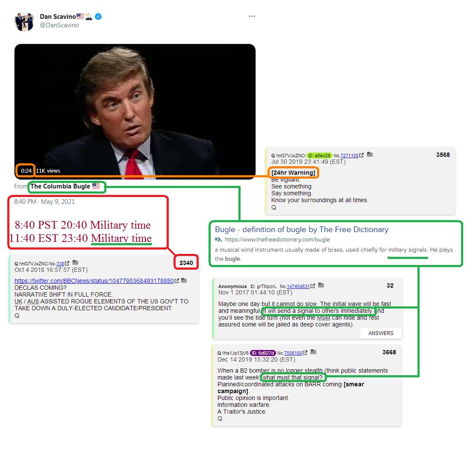Click the ANSWERS button in post 32
476x450 pixels.
(381, 333)
